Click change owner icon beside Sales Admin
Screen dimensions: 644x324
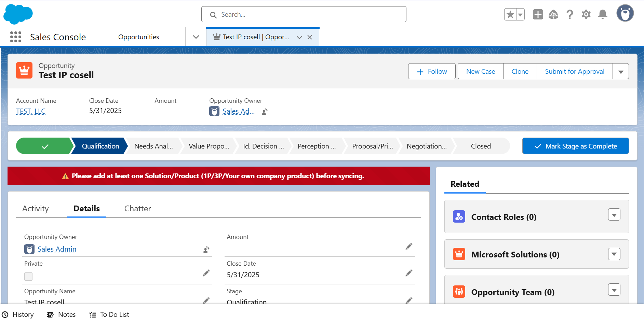coord(206,250)
